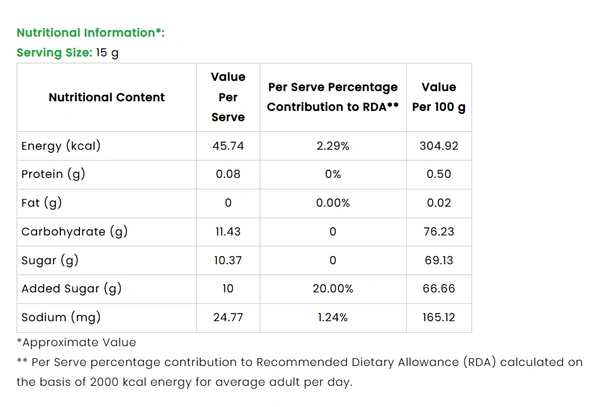Click the 304.92 energy per 100 g value
The height and width of the screenshot is (407, 600).
(439, 146)
